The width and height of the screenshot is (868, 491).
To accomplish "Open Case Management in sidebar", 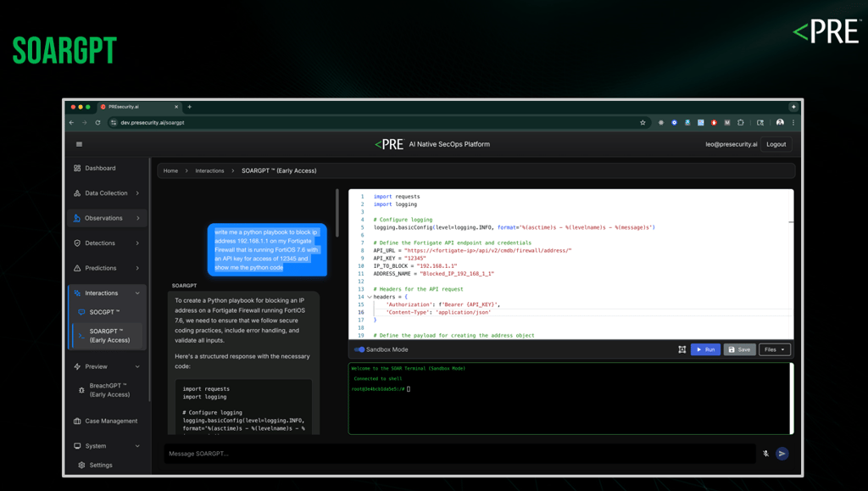I will pos(111,421).
